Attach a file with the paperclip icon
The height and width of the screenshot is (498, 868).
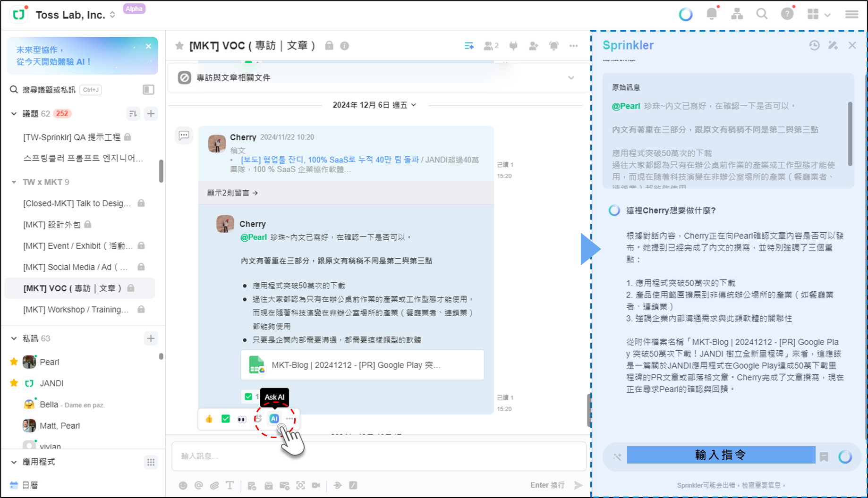(214, 485)
